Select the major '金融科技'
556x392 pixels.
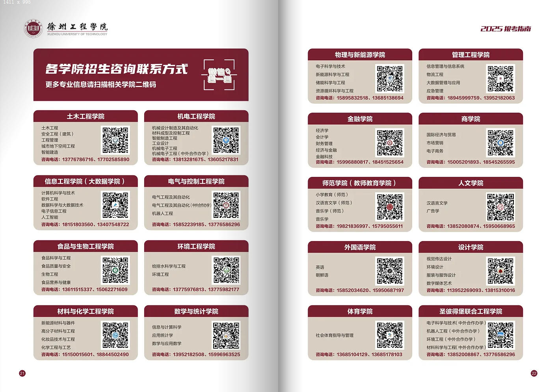(324, 157)
